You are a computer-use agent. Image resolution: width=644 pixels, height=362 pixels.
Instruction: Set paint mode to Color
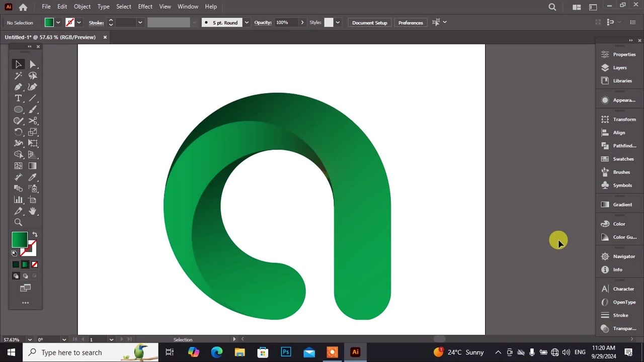(16, 264)
